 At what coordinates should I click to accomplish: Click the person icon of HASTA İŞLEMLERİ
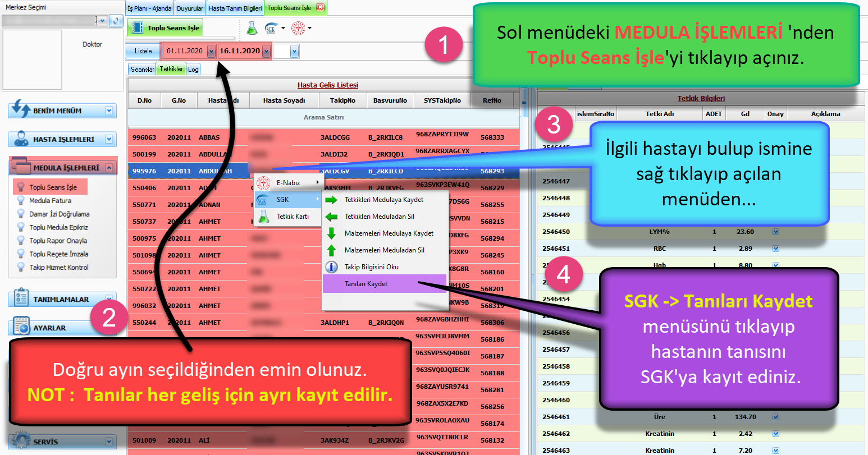click(x=21, y=138)
